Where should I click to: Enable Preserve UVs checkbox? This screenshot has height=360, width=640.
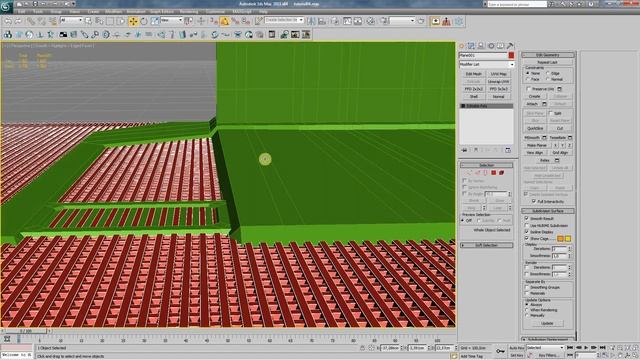pyautogui.click(x=529, y=89)
